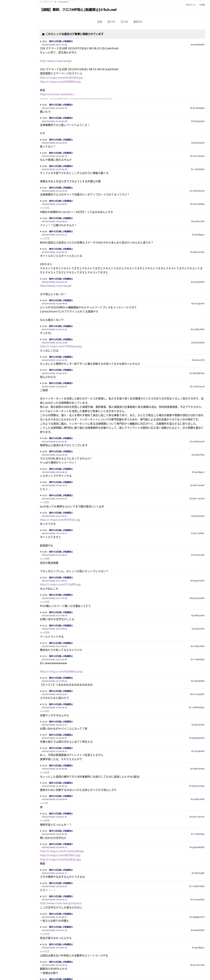Screen dimensions: 210x980
Task: Open imgur link CYYqiPB.jpg
Action: [x=60, y=585]
